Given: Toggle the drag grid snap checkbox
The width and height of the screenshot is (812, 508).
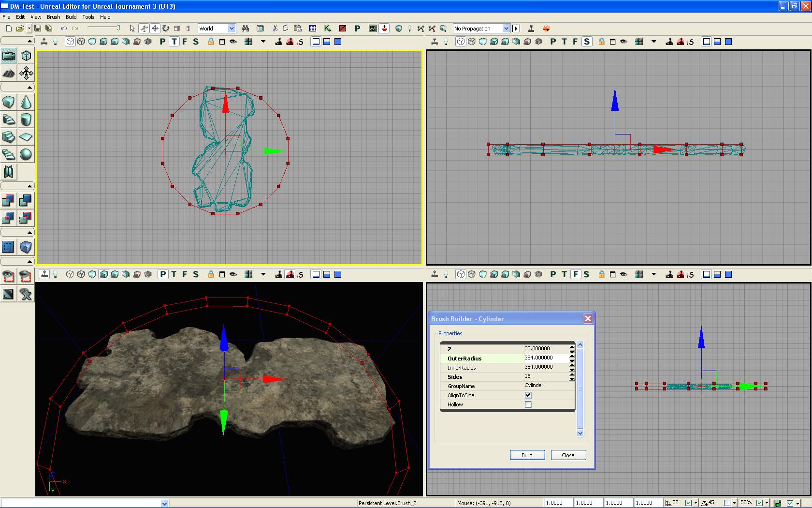Looking at the screenshot, I should point(688,503).
